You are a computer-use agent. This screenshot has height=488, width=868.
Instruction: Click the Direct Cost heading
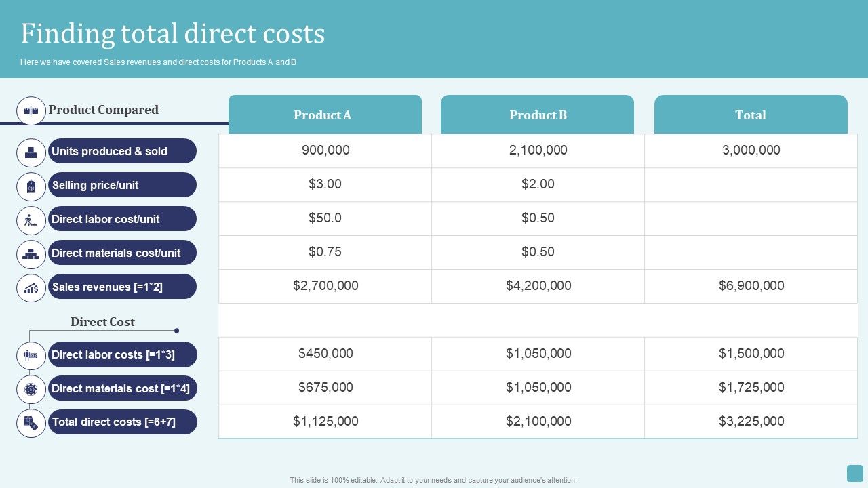102,322
